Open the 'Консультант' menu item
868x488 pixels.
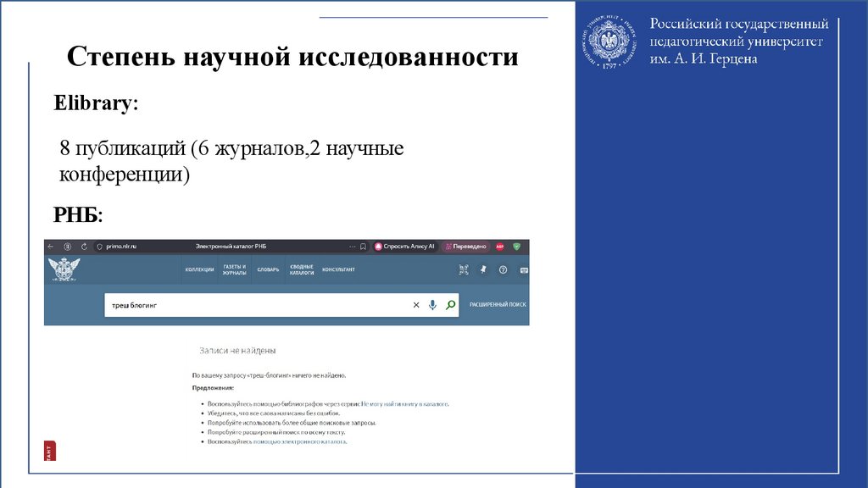click(338, 269)
